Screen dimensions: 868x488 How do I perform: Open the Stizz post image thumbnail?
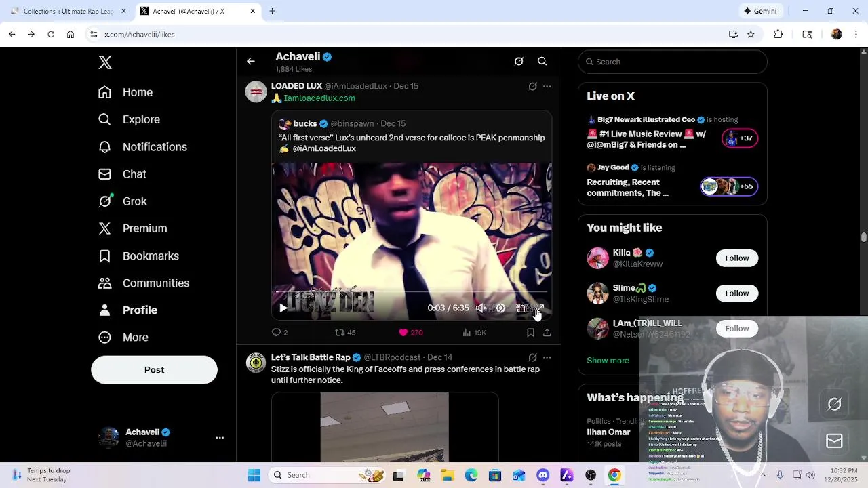coord(384,427)
